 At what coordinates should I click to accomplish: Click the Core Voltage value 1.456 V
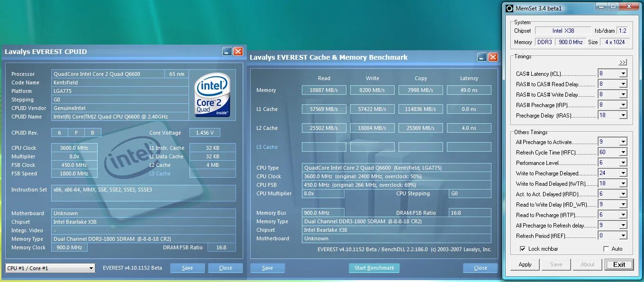(205, 133)
